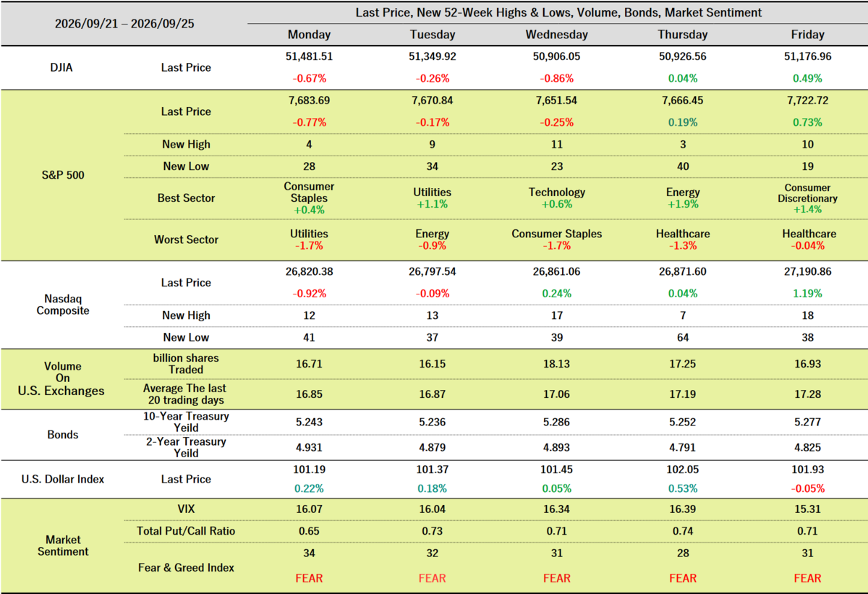Click the Nasdaq change value 1.19%
This screenshot has height=594, width=868.
pos(808,294)
